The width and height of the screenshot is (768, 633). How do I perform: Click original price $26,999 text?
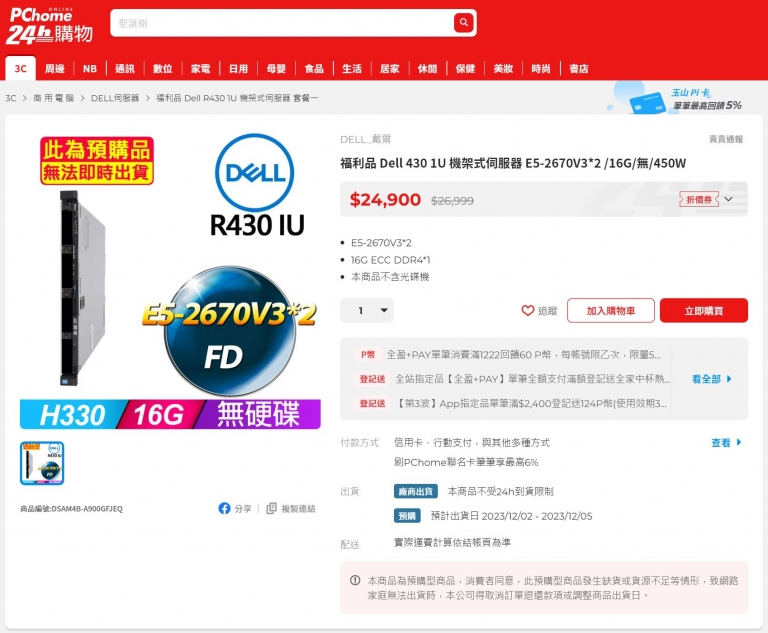[452, 200]
